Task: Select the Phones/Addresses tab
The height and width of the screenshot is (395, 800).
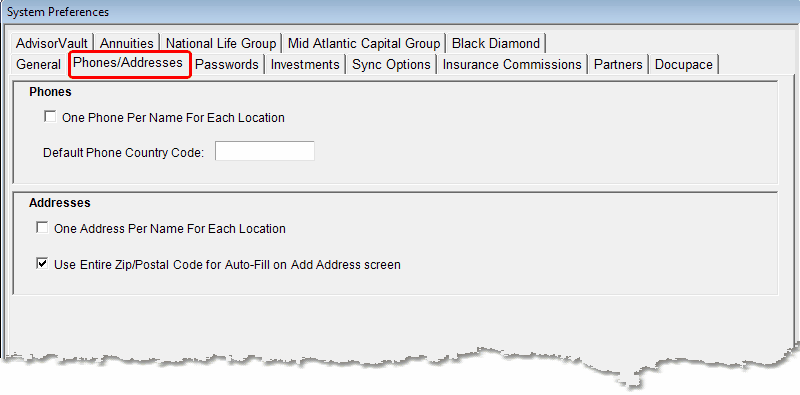Action: tap(129, 63)
